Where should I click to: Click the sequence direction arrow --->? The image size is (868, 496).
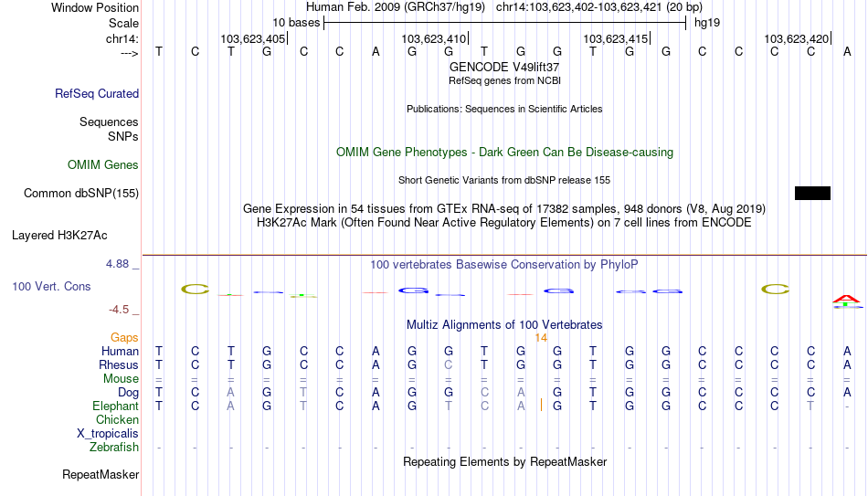tap(130, 53)
